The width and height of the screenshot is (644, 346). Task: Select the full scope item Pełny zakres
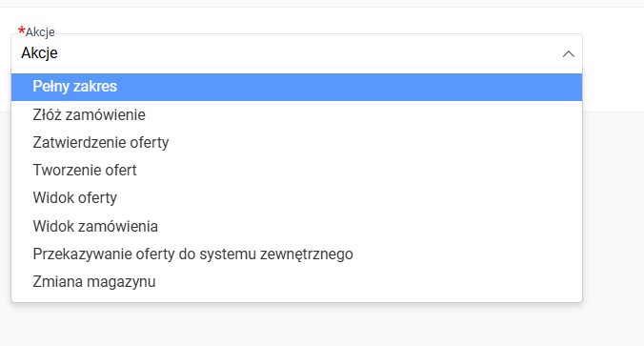[x=296, y=87]
